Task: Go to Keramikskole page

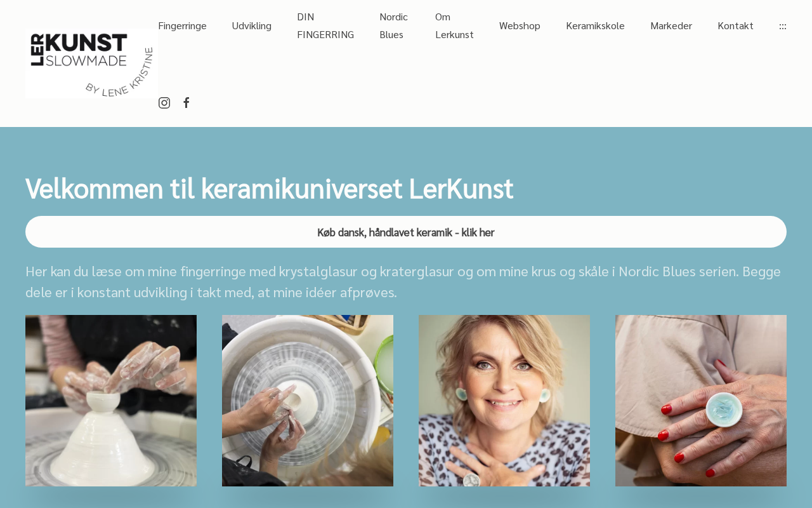Action: (x=595, y=25)
